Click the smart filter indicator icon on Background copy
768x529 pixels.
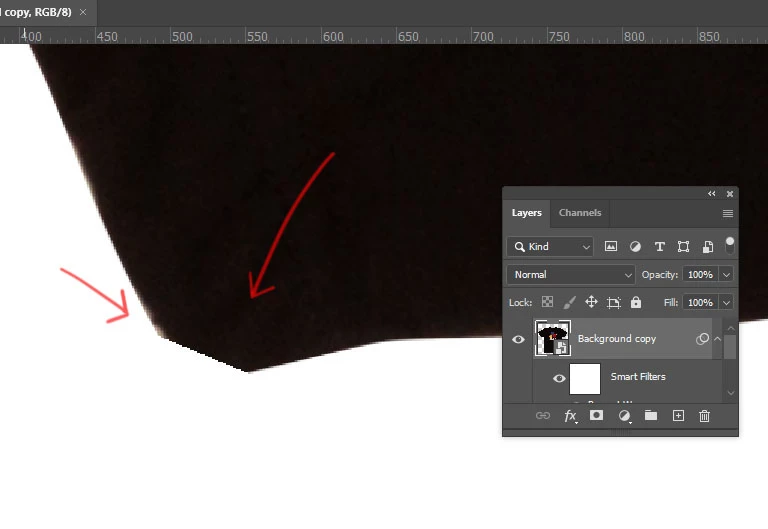coord(702,338)
